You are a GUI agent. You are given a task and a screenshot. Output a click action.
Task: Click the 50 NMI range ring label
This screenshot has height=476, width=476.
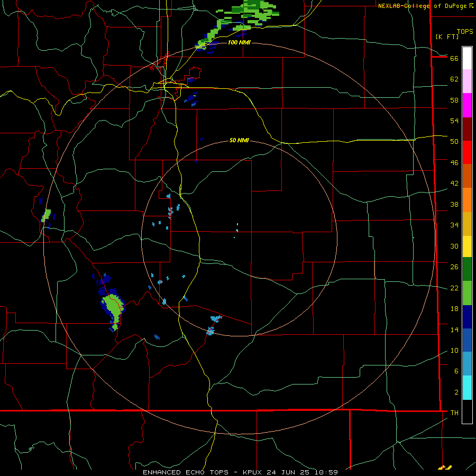pyautogui.click(x=239, y=140)
